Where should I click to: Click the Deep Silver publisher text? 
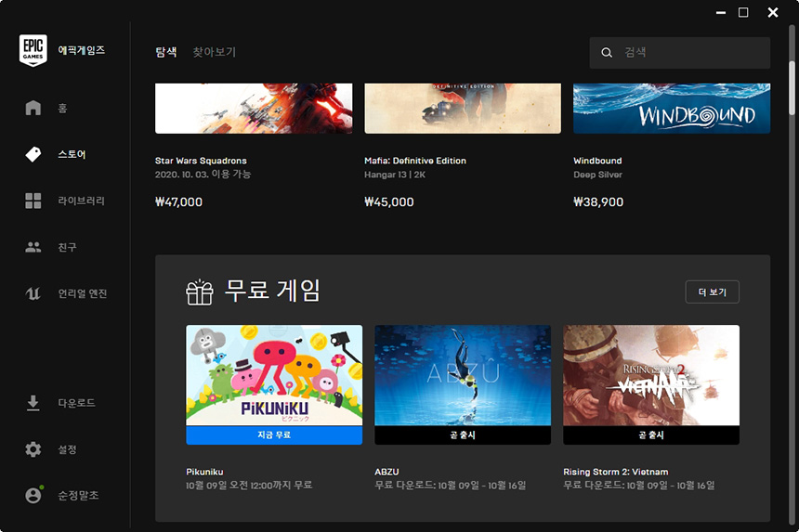point(597,175)
